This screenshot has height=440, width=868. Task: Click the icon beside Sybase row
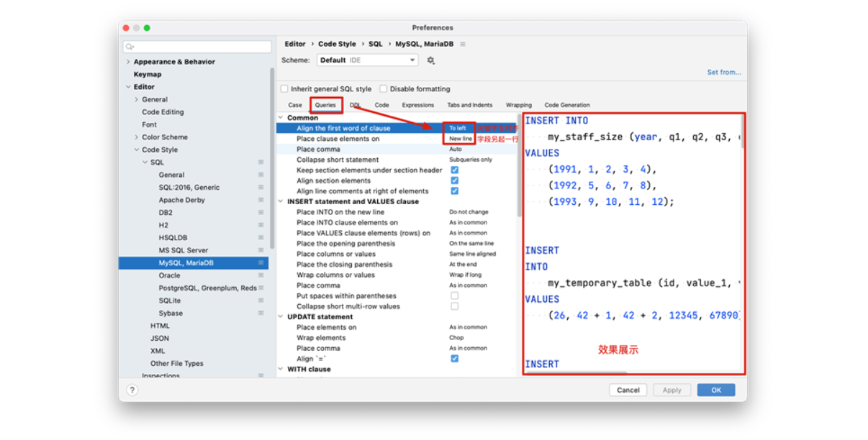pyautogui.click(x=261, y=313)
